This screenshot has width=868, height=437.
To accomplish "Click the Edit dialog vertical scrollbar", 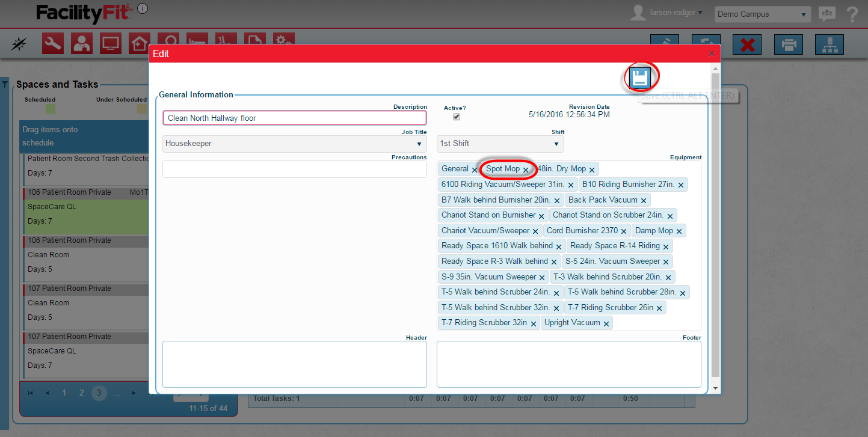I will click(715, 228).
